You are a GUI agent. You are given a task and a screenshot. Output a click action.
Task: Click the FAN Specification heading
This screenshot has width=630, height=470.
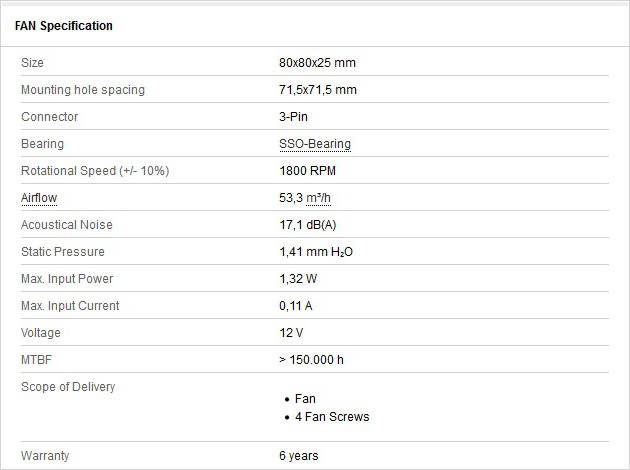tap(64, 26)
